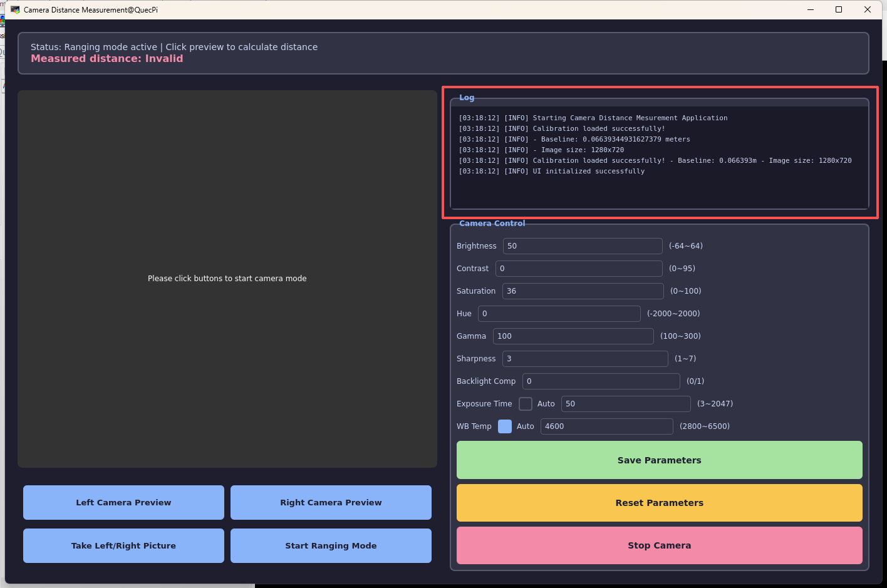Click the Exposure Time value field

point(625,404)
